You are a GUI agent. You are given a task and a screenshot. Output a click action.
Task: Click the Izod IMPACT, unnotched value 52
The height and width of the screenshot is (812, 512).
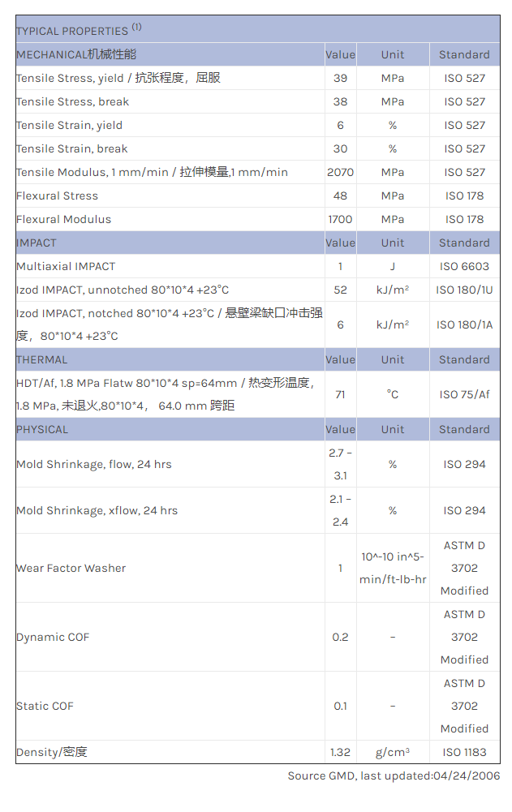point(340,290)
